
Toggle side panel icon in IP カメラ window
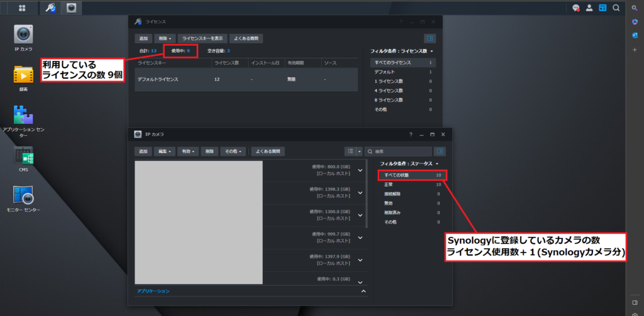(x=440, y=151)
